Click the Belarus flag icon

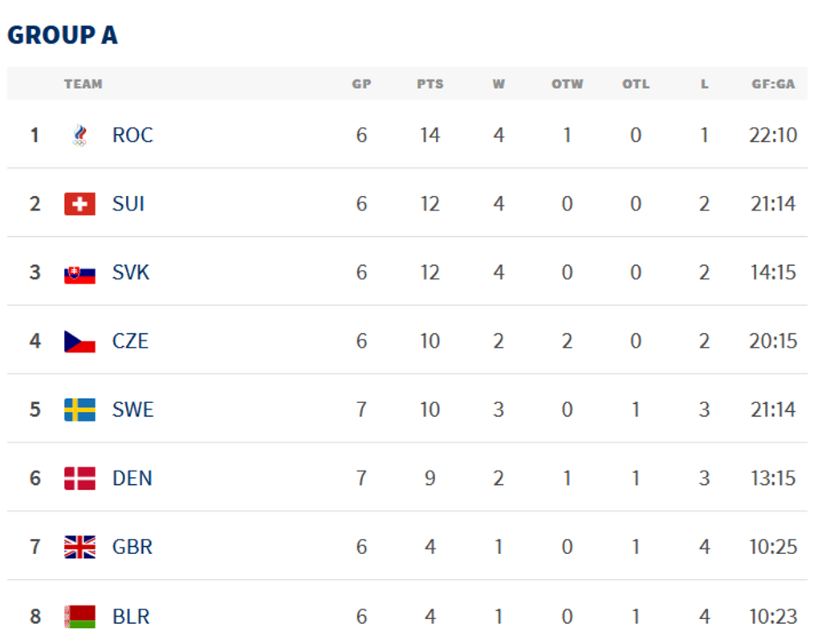[x=79, y=617]
